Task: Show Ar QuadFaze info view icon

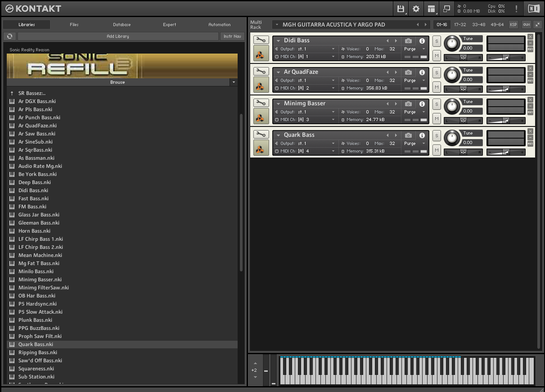Action: (422, 72)
